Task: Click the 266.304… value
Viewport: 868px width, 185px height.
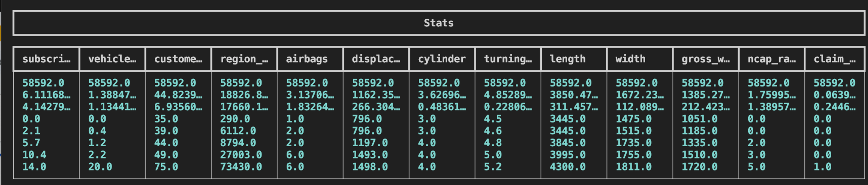Action: tap(376, 107)
